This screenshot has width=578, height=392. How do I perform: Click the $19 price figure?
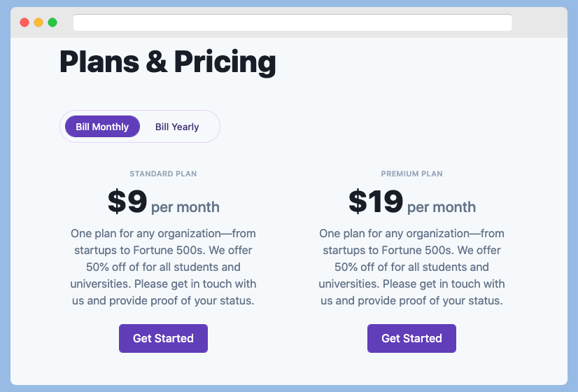pyautogui.click(x=376, y=202)
